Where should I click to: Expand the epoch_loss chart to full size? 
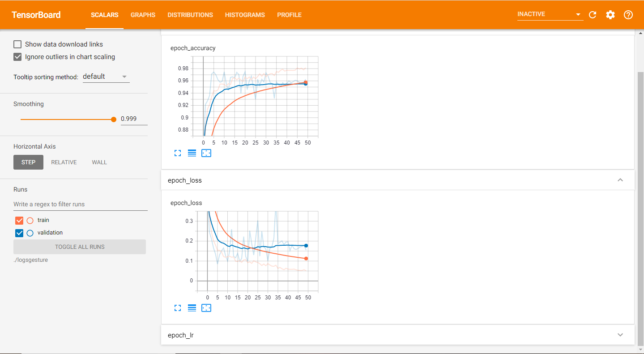click(x=178, y=308)
